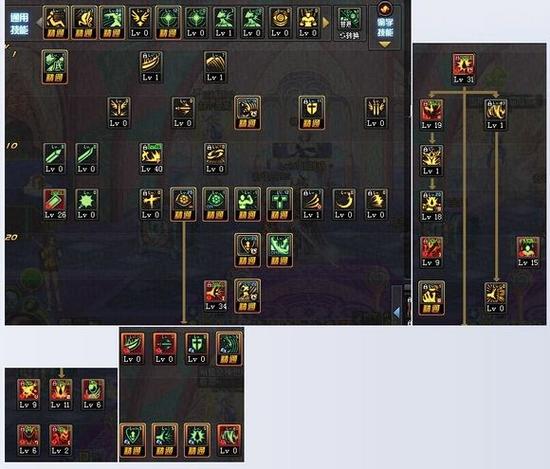
Task: Click the golden shield skill with 精通 label
Action: pos(311,113)
